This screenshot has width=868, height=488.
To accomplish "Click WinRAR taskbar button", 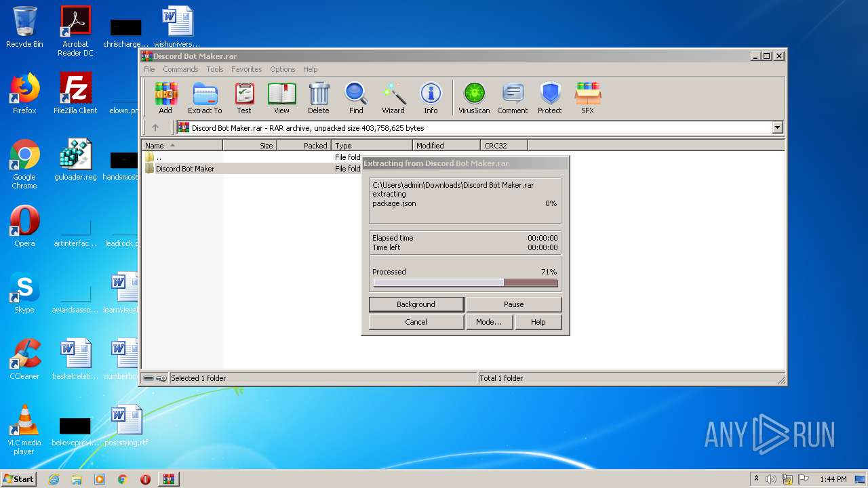I will (x=168, y=479).
